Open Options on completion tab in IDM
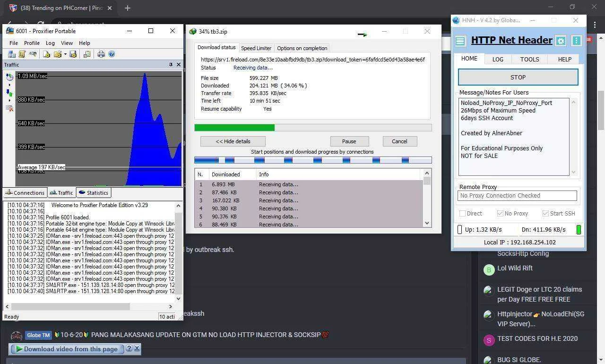 302,48
